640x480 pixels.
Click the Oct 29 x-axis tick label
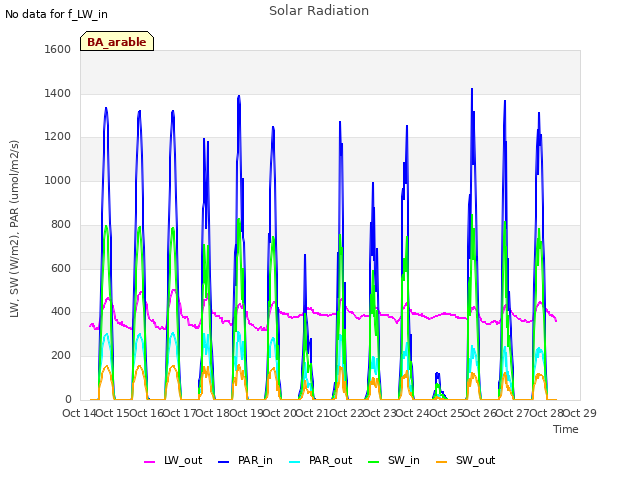point(580,413)
